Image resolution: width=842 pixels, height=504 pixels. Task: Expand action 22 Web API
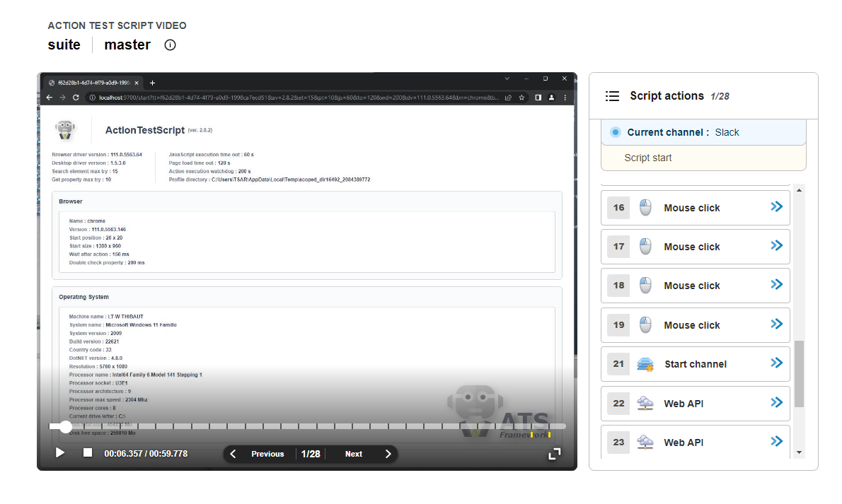coord(776,402)
